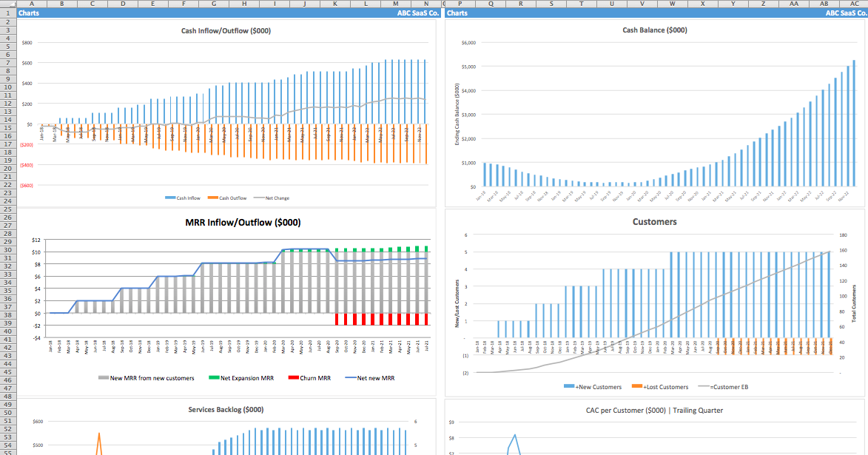Select cell A1 labeled Charts
The height and width of the screenshot is (455, 868).
[29, 13]
